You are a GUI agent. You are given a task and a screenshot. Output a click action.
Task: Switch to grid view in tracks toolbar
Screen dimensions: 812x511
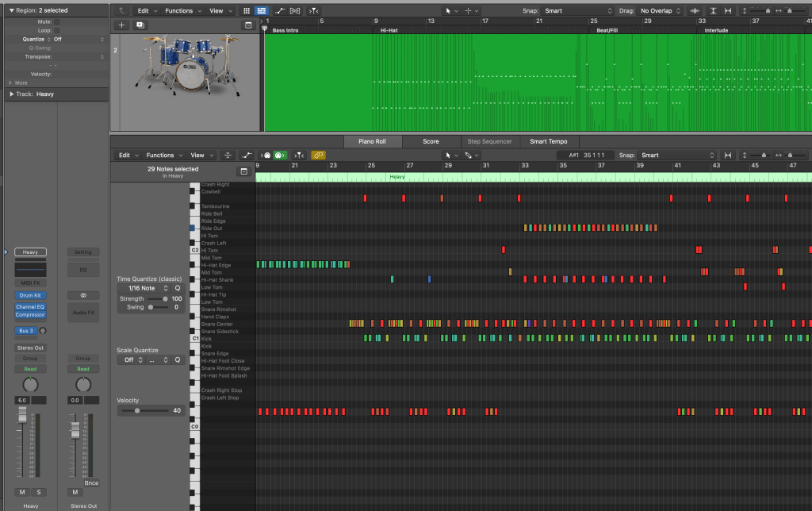[245, 11]
